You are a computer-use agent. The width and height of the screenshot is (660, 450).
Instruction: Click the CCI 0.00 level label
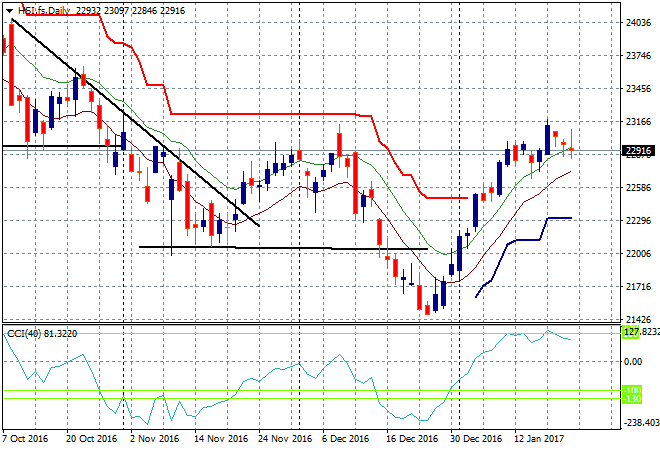[x=633, y=362]
